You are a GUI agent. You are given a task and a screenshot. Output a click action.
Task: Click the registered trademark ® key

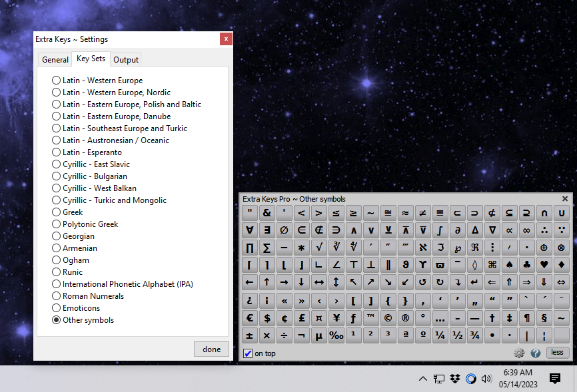tap(405, 318)
